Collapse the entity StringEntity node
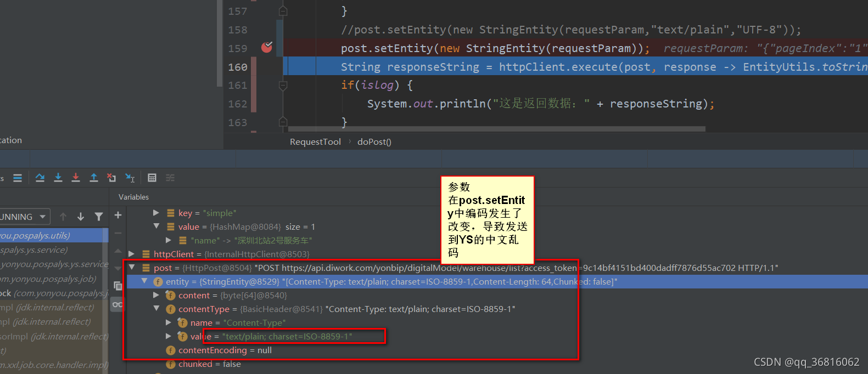Image resolution: width=868 pixels, height=374 pixels. coord(144,281)
